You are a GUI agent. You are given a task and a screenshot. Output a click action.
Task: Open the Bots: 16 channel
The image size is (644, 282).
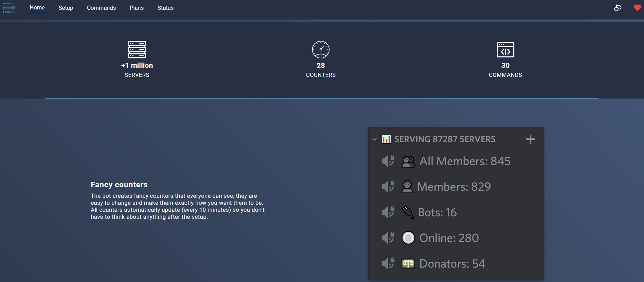pos(437,212)
